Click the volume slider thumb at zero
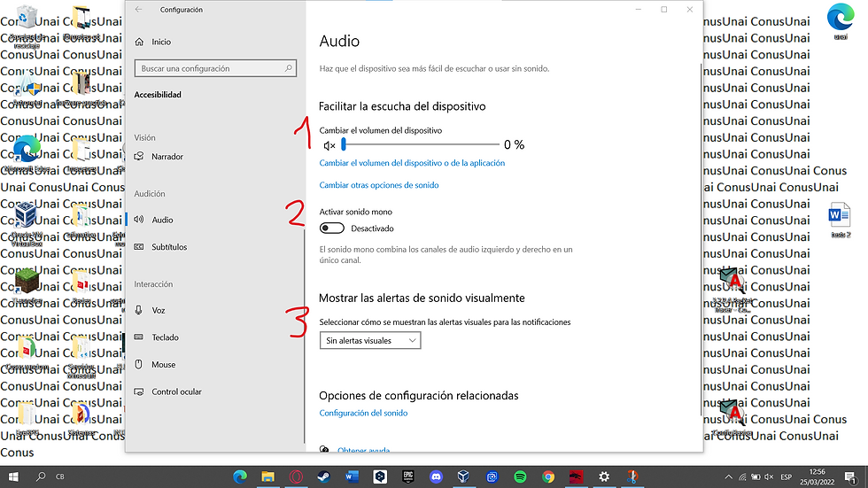 [344, 144]
